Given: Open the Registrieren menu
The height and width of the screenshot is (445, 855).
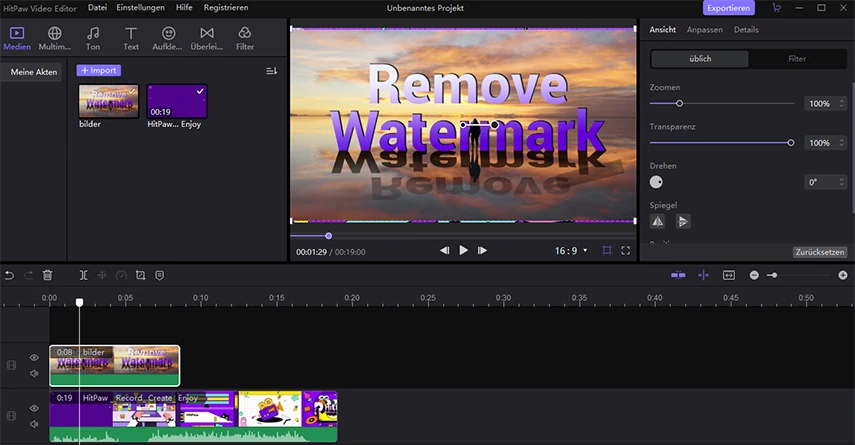Looking at the screenshot, I should (x=226, y=8).
